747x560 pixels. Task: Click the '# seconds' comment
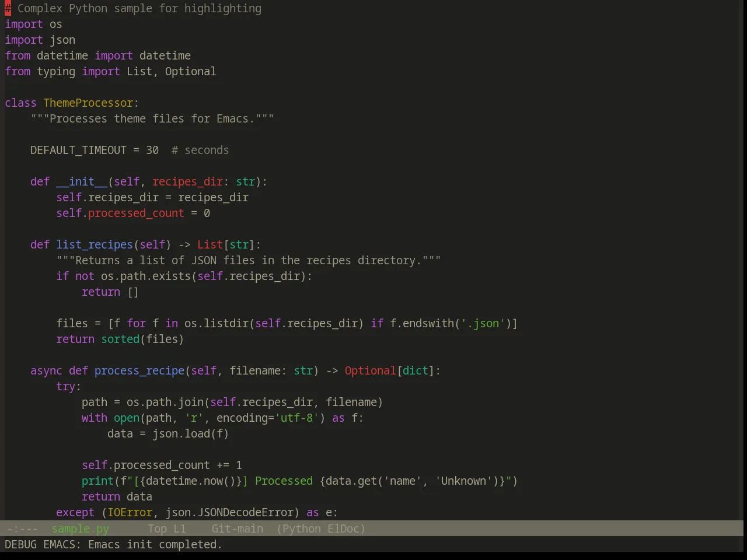200,150
